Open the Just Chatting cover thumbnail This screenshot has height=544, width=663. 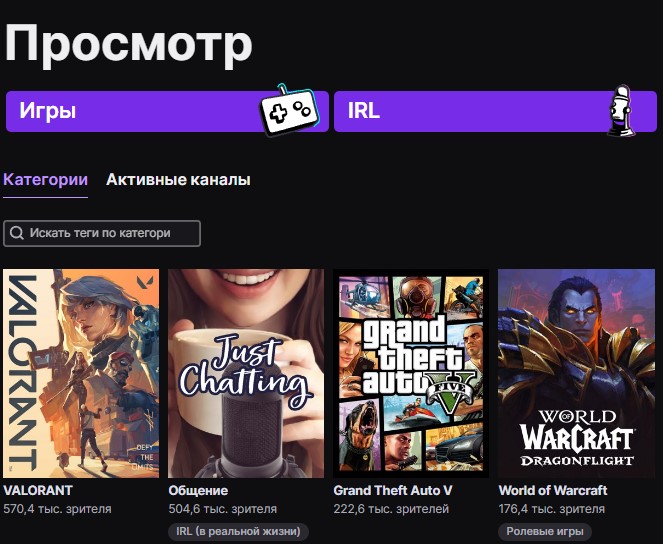(x=246, y=373)
